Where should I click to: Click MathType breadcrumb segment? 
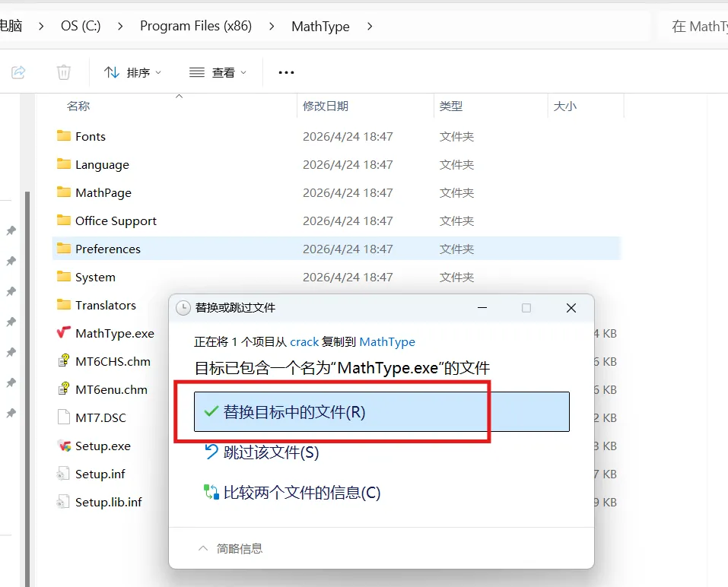pos(320,27)
